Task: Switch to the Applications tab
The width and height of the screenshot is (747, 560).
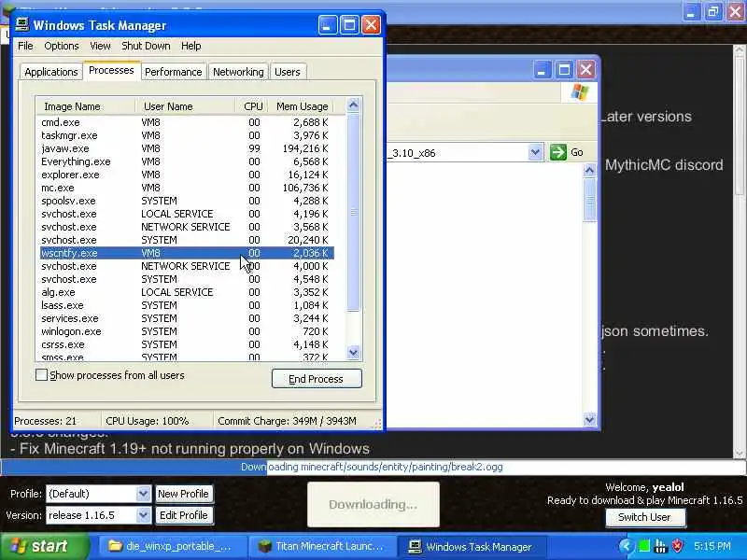Action: 51,72
